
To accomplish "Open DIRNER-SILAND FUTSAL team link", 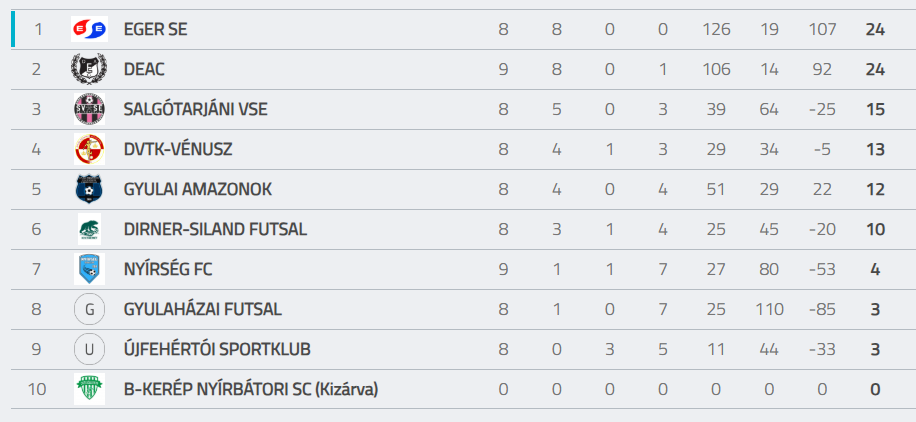I will point(215,229).
